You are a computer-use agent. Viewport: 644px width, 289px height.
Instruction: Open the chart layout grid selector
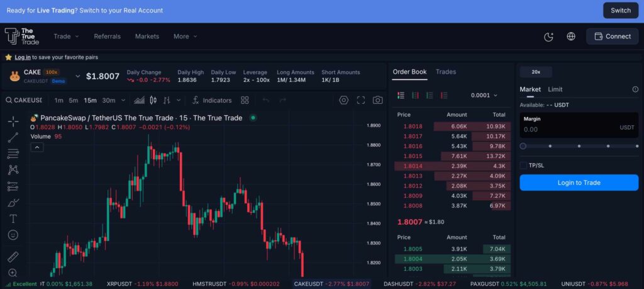[x=245, y=100]
